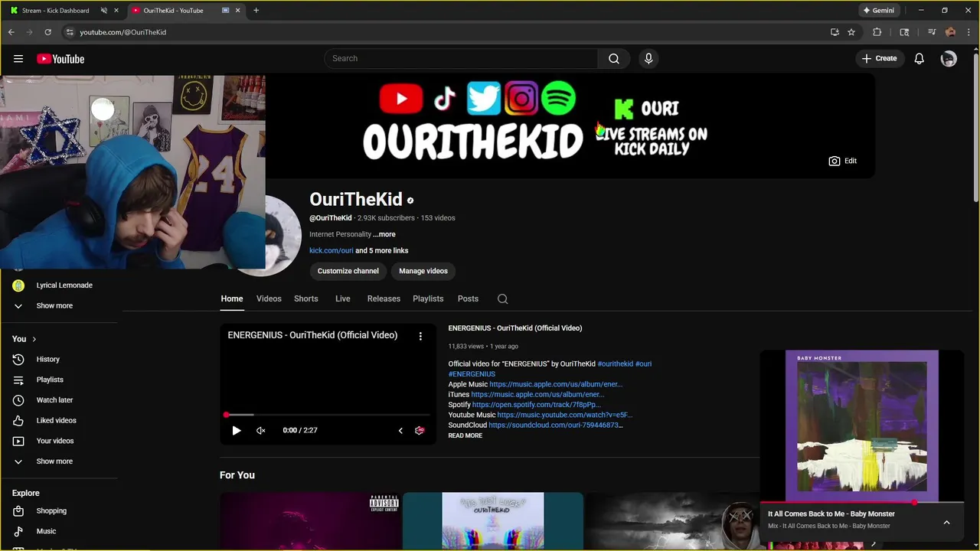The height and width of the screenshot is (551, 980).
Task: Click the browser back arrow
Action: click(11, 32)
